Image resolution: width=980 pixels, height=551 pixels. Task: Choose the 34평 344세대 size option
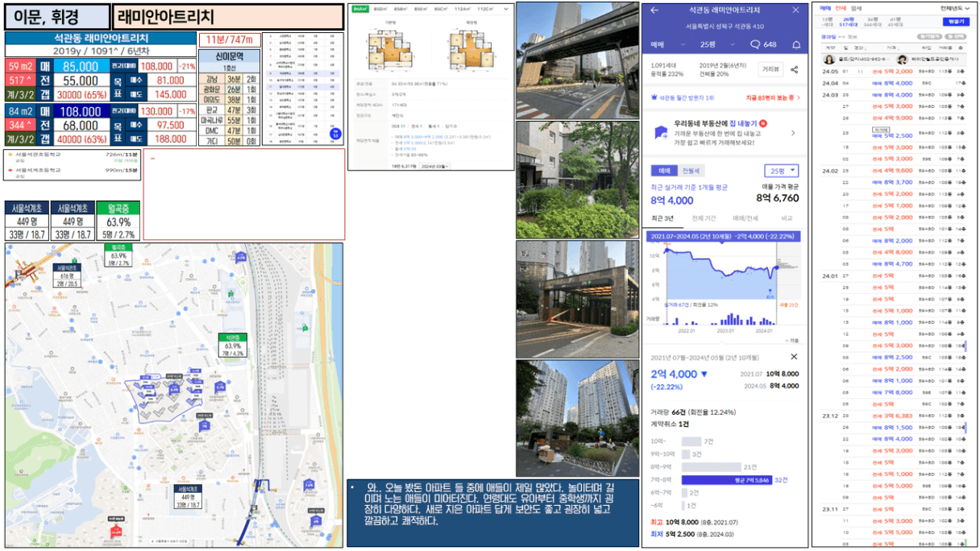tap(872, 22)
